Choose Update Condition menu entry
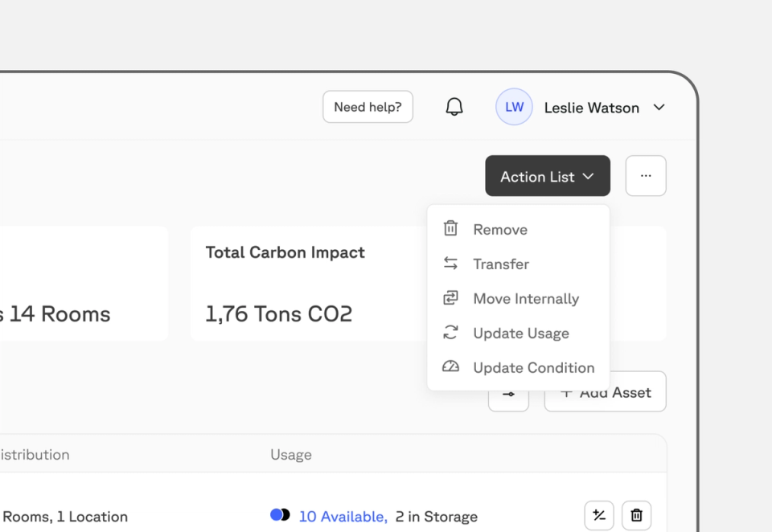 [519, 367]
